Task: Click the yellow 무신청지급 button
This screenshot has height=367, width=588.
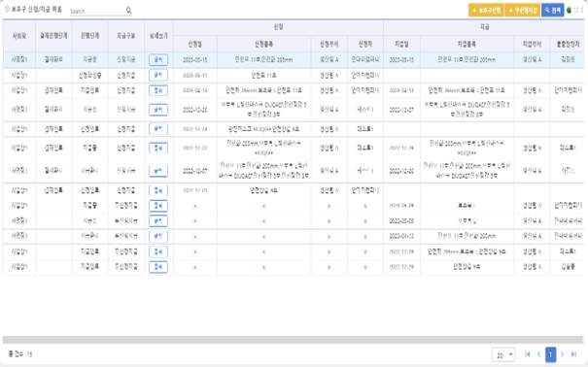Action: pyautogui.click(x=522, y=10)
